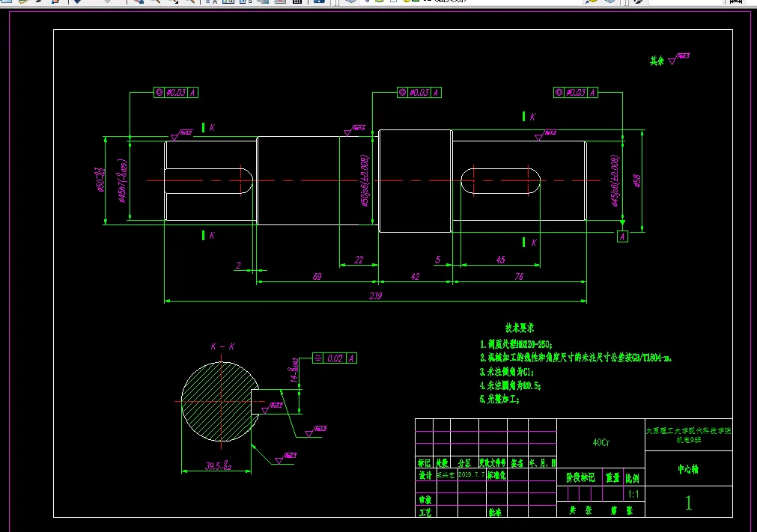Pick the symmetry tolerance frame 0.02 A

coord(335,358)
